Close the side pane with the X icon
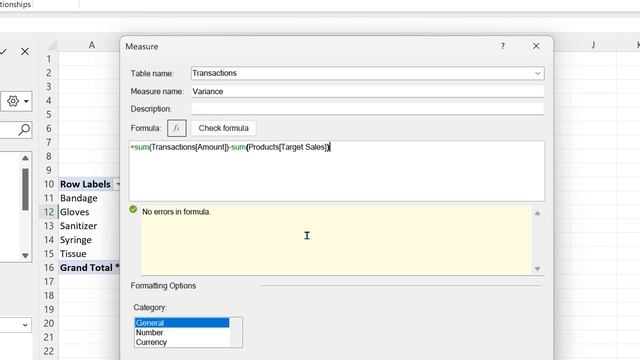 [x=25, y=51]
